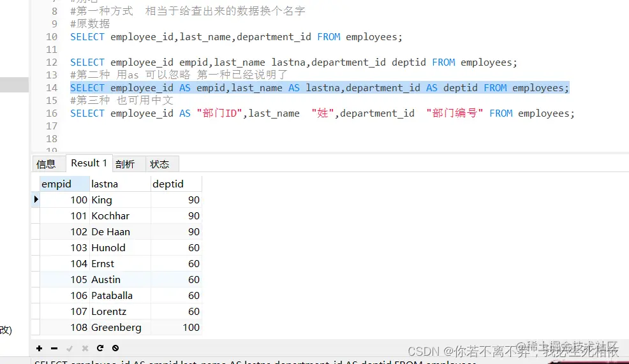Screen dimensions: 629x364
Task: Select the row indicator arrow for King
Action: click(x=36, y=200)
